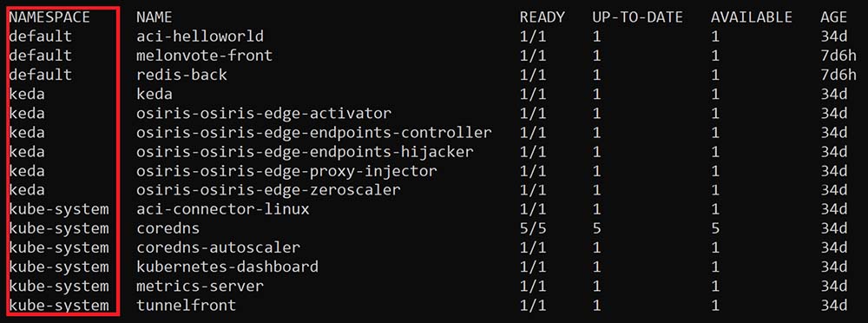Click the redis-back deployment text
The width and height of the screenshot is (868, 323).
pos(181,75)
